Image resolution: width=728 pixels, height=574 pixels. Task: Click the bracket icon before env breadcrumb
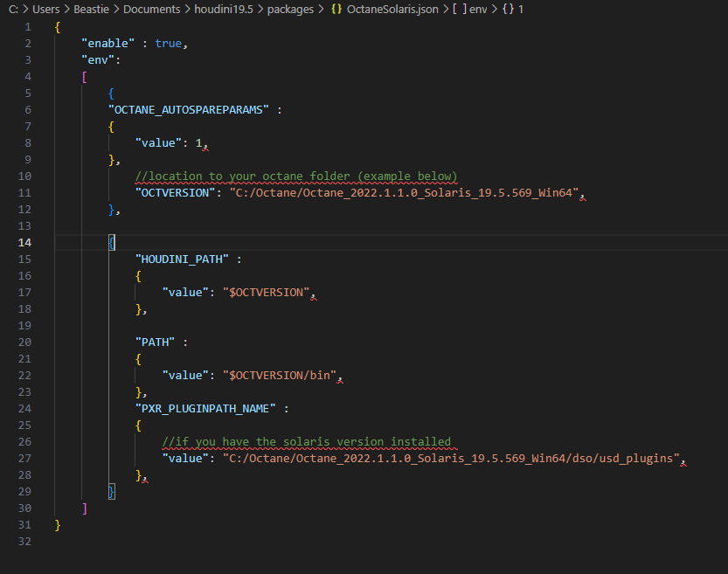click(458, 9)
